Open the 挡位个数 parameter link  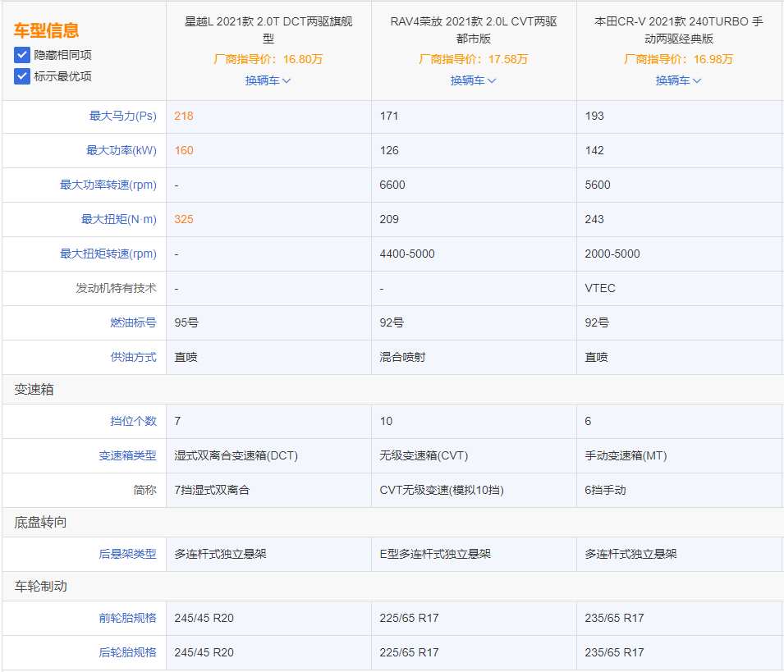pyautogui.click(x=134, y=421)
